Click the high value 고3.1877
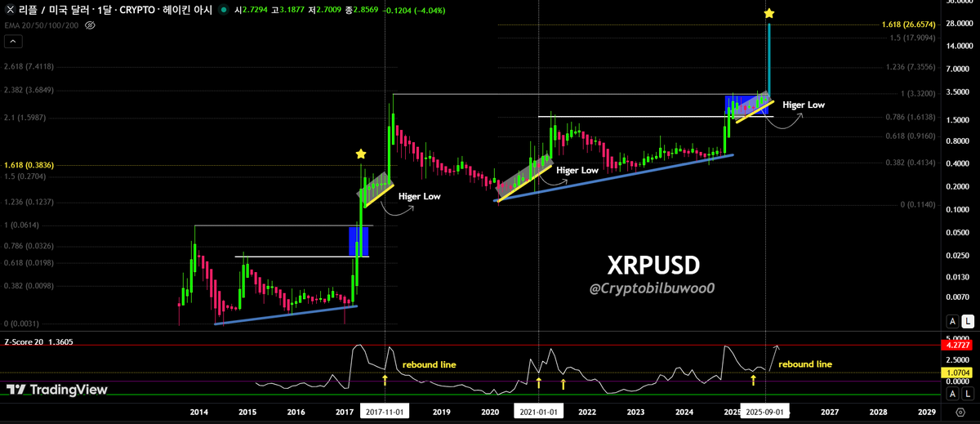The width and height of the screenshot is (980, 424). pos(286,10)
